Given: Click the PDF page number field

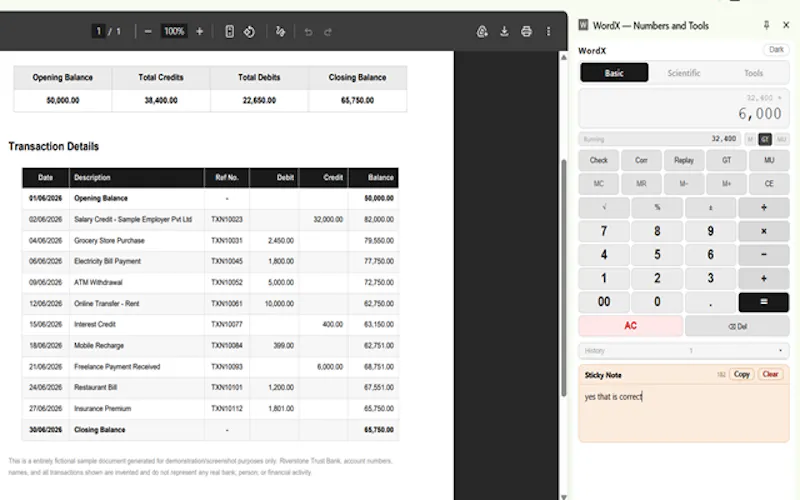Looking at the screenshot, I should (x=98, y=31).
